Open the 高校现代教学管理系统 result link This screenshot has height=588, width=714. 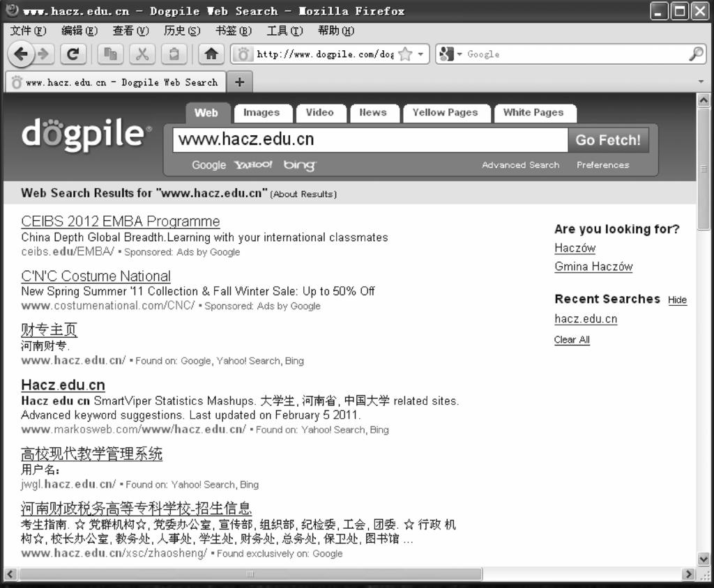tap(91, 454)
